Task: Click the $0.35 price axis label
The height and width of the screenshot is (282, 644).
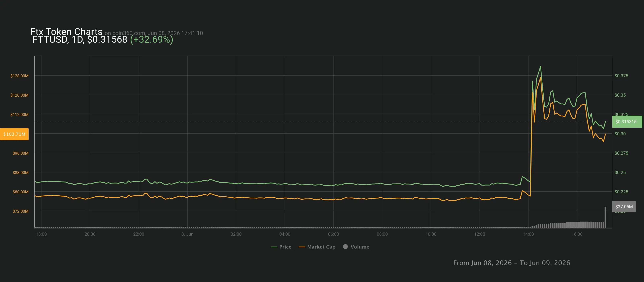Action: (620, 95)
